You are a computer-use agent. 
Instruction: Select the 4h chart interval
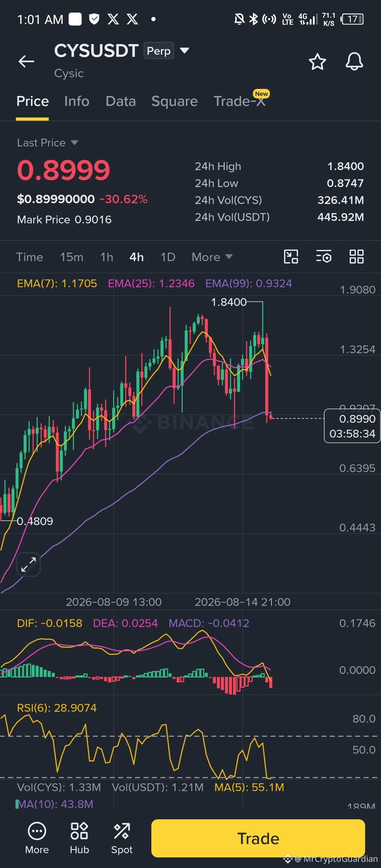click(137, 257)
